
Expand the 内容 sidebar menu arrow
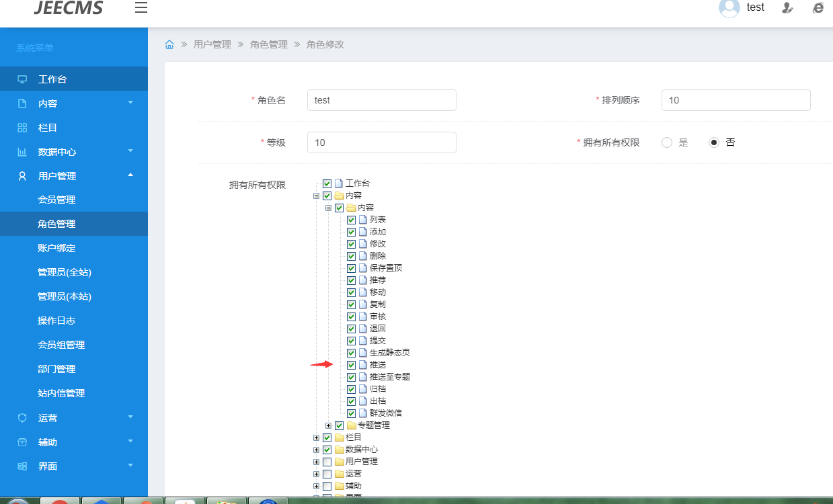(x=130, y=102)
